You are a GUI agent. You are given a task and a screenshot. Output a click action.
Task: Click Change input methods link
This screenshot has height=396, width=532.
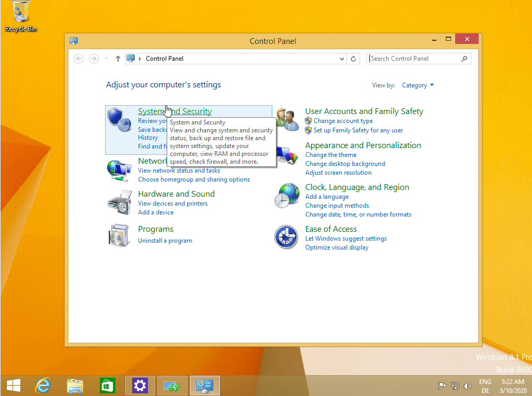pos(337,206)
